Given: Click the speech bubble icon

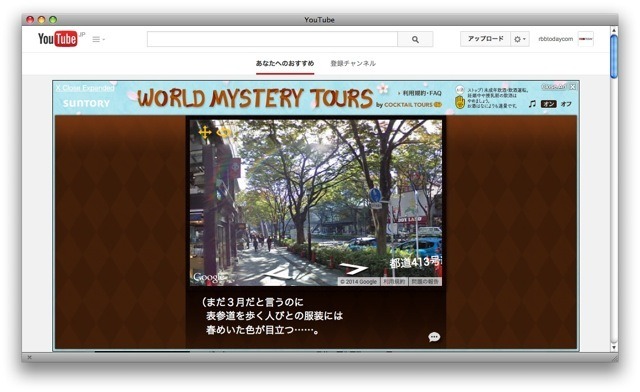Looking at the screenshot, I should pyautogui.click(x=434, y=337).
